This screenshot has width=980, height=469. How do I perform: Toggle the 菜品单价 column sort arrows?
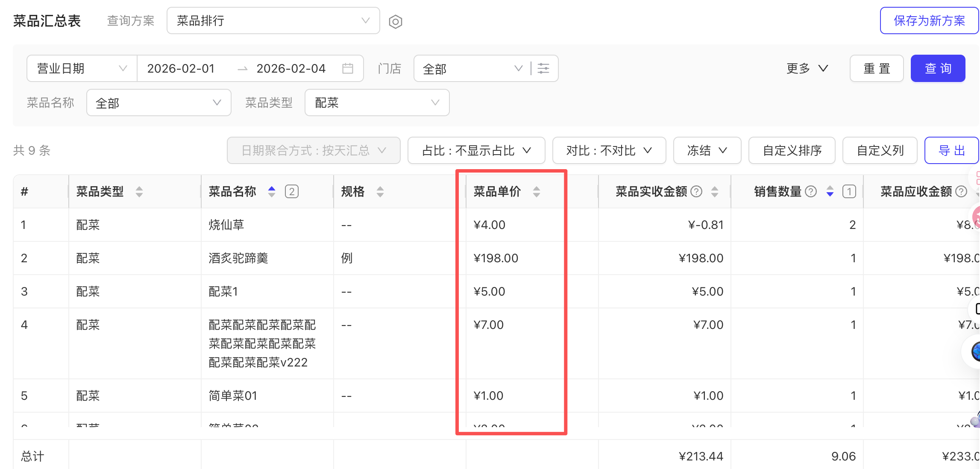(537, 191)
